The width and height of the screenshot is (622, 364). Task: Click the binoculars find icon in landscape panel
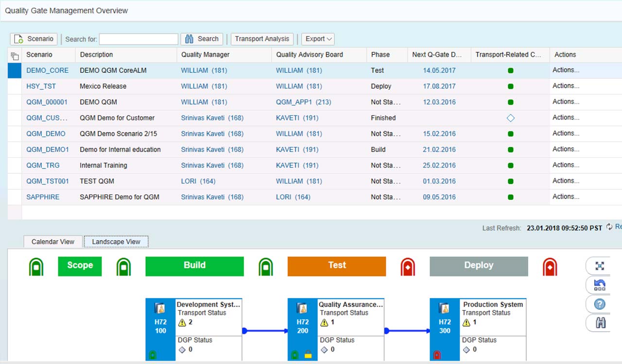coord(600,323)
